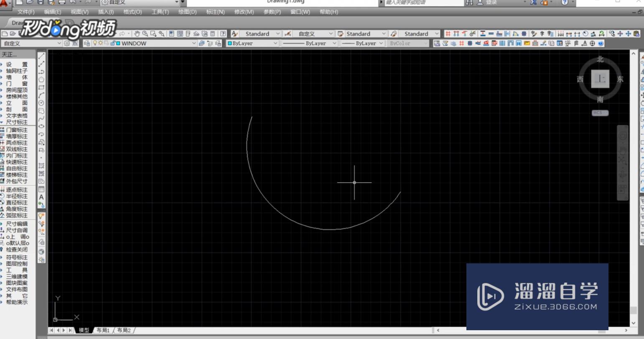Image resolution: width=644 pixels, height=339 pixels.
Task: Open the DesignCenter icon
Action: click(180, 34)
